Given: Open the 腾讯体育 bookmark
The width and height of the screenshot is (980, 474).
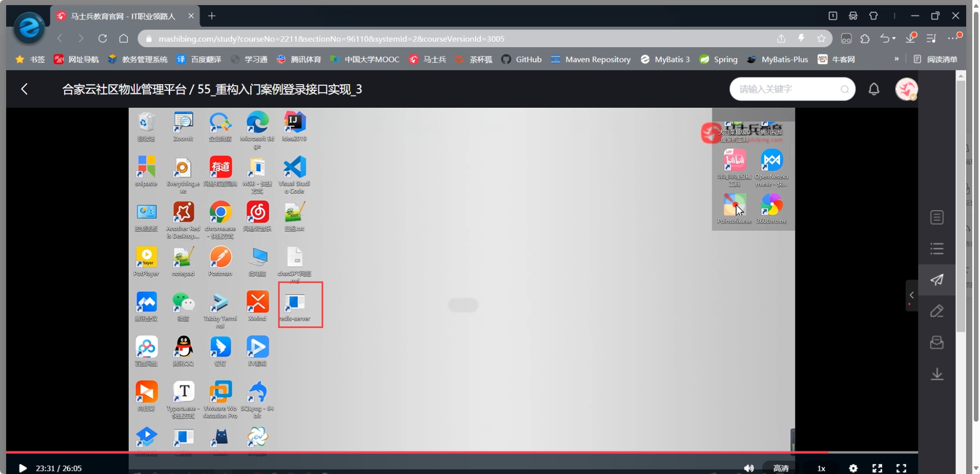Looking at the screenshot, I should pyautogui.click(x=299, y=59).
